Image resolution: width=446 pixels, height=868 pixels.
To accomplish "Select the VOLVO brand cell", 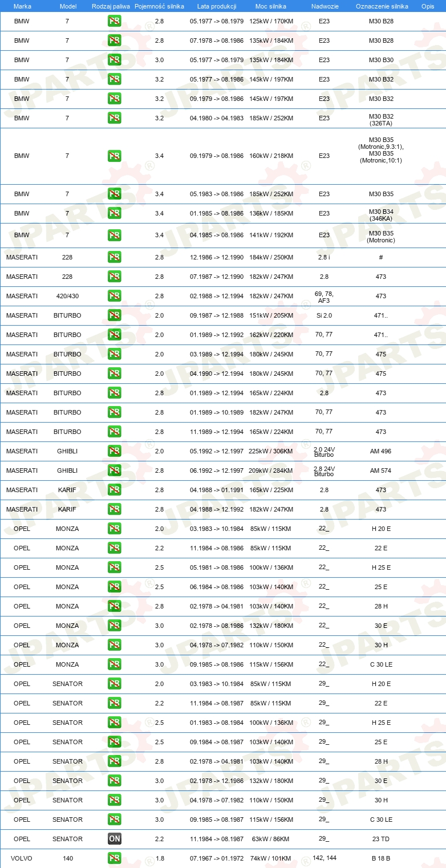I will pyautogui.click(x=22, y=858).
